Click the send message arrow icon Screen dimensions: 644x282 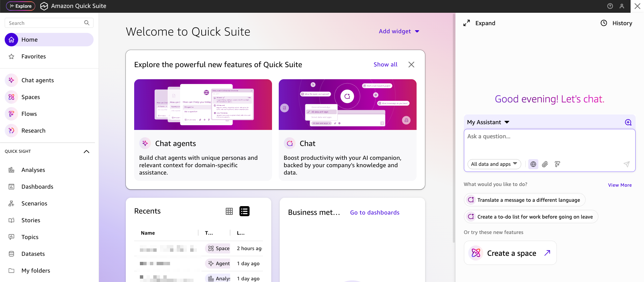(x=626, y=164)
